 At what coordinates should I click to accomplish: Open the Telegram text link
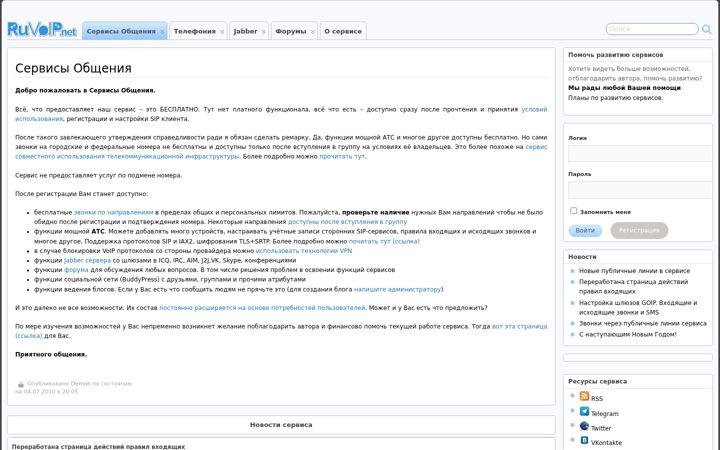[604, 413]
